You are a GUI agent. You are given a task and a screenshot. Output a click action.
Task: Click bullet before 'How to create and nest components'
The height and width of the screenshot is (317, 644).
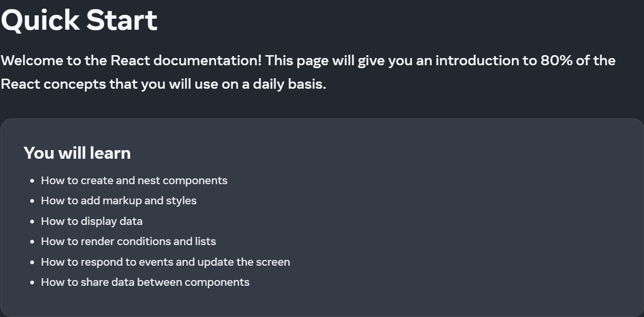tap(32, 181)
